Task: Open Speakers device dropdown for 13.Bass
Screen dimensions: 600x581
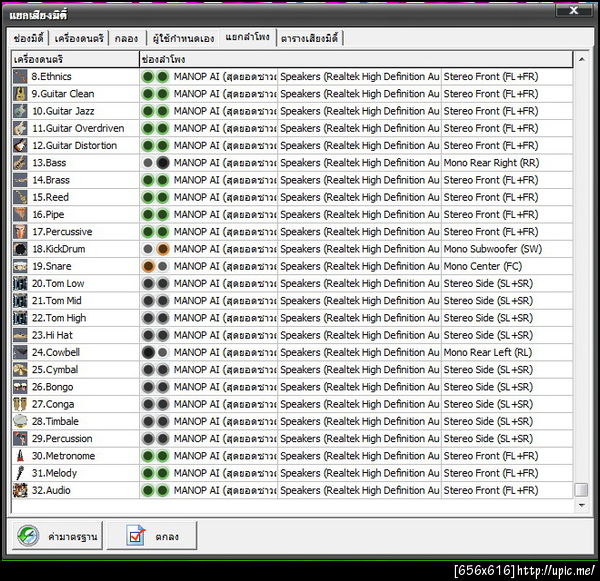Action: 359,163
